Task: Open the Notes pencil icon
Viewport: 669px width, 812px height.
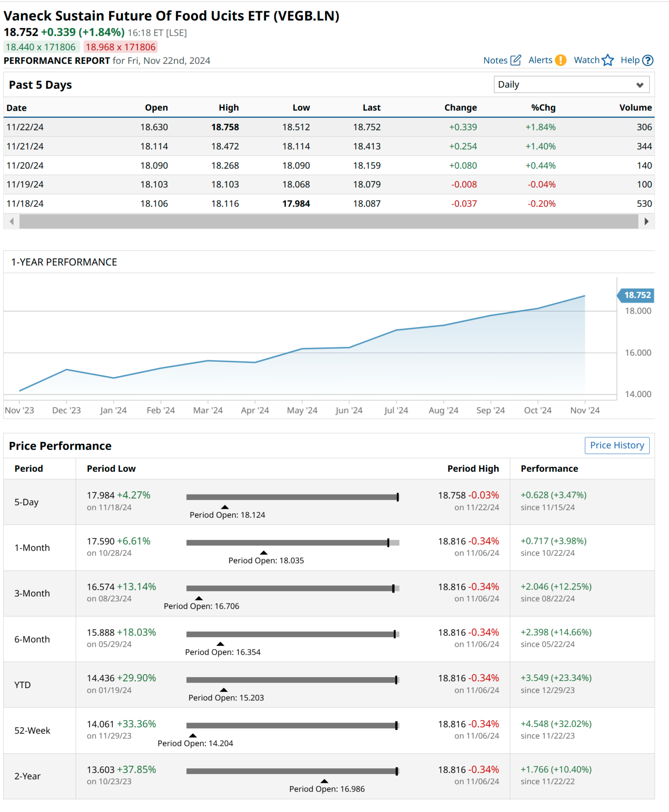Action: pos(516,60)
